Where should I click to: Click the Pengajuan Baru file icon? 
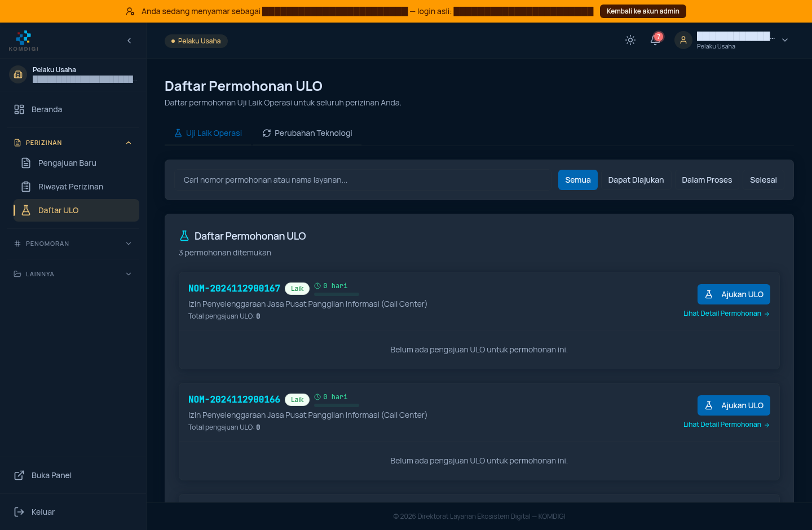pos(26,163)
